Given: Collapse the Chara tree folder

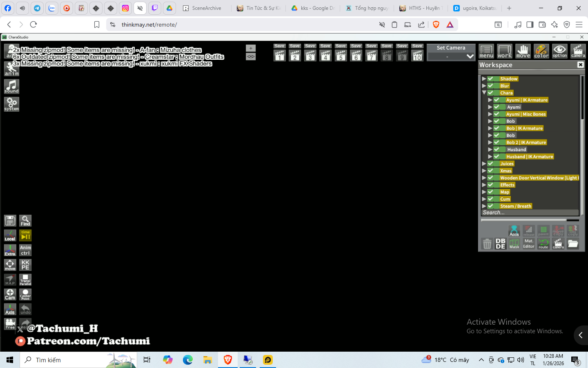Looking at the screenshot, I should pyautogui.click(x=484, y=93).
